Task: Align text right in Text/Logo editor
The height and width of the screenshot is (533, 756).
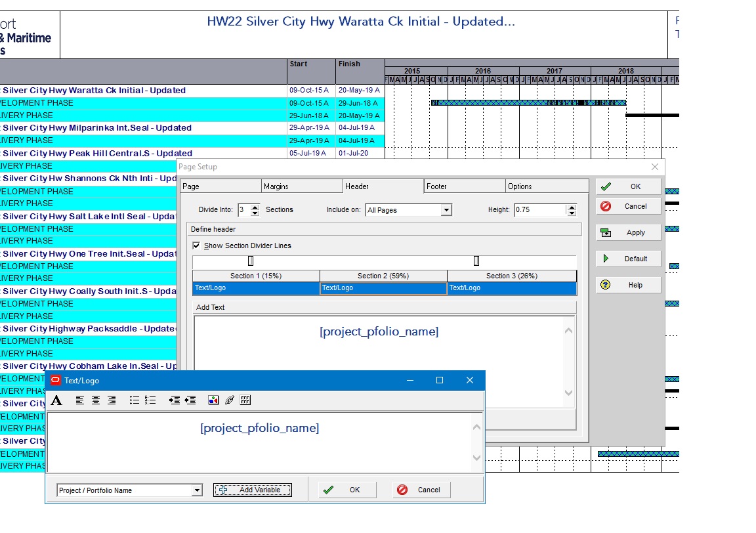Action: click(112, 400)
